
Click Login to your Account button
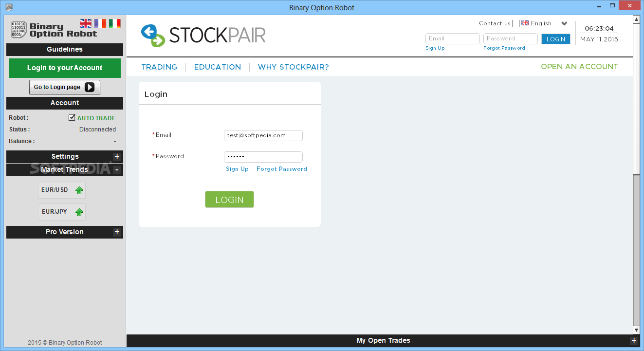(65, 68)
